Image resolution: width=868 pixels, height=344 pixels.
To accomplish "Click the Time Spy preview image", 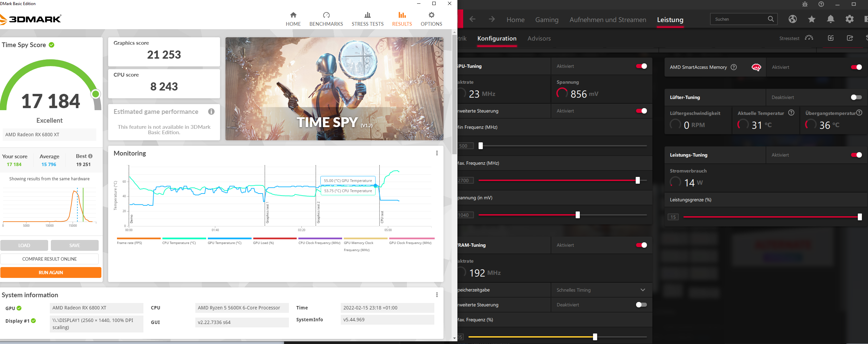I will (334, 89).
